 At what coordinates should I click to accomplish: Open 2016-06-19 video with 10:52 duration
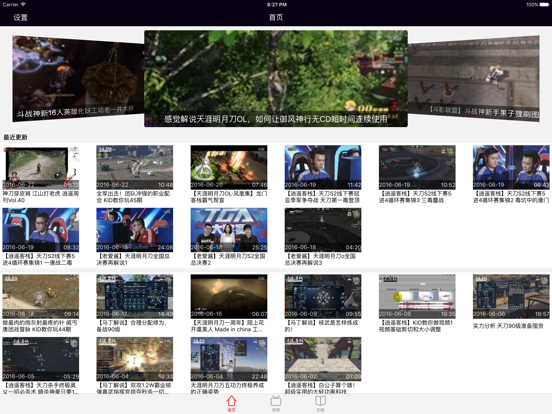pos(417,167)
